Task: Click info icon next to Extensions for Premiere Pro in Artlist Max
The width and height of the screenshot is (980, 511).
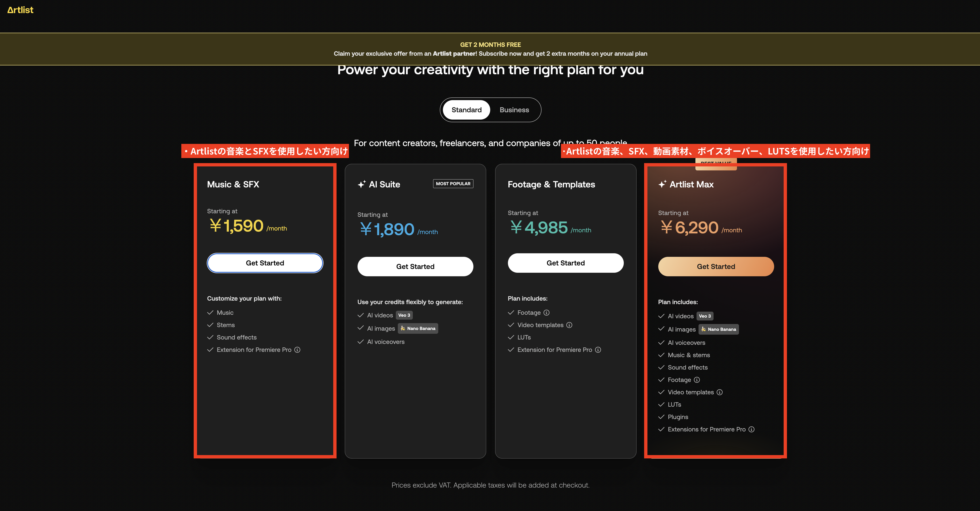Action: [x=752, y=430]
